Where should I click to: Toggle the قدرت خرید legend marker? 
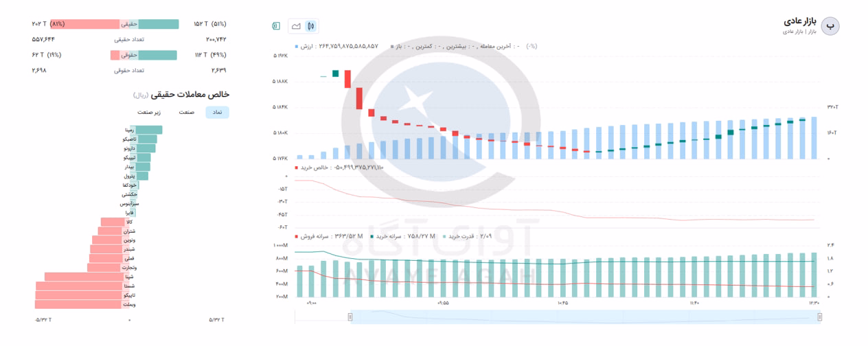(x=445, y=236)
